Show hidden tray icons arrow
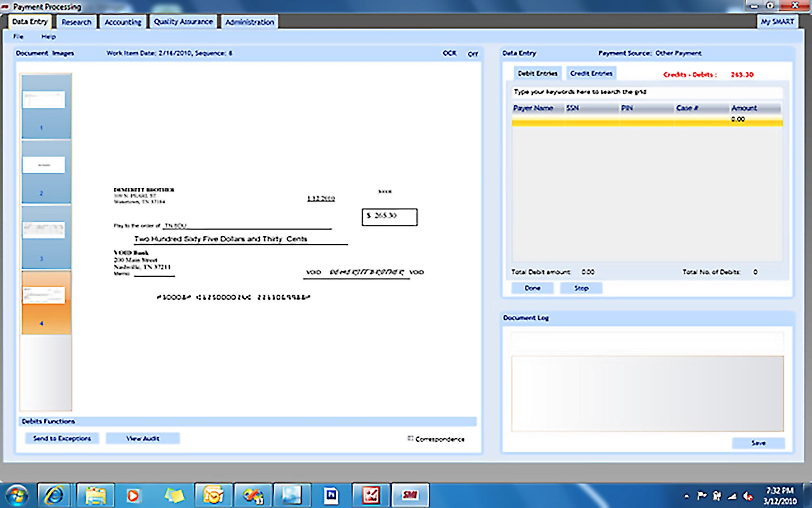Screen dimensions: 812x508 [687, 496]
